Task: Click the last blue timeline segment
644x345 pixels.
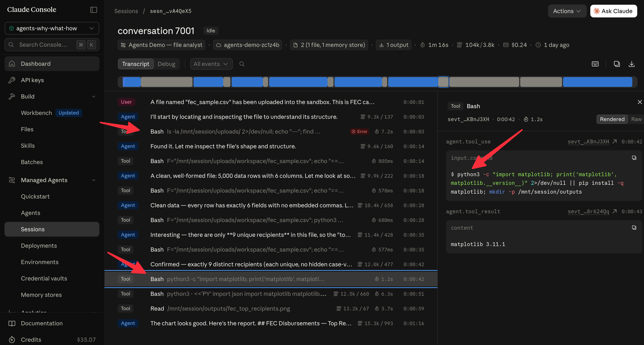Action: tap(597, 82)
